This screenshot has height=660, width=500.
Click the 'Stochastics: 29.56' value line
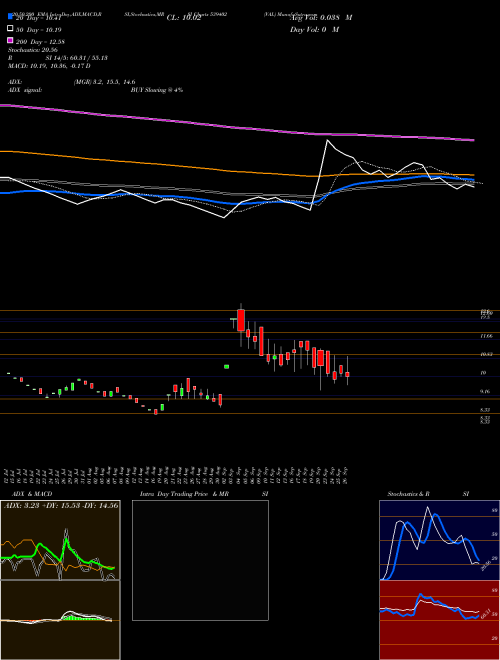coord(33,50)
